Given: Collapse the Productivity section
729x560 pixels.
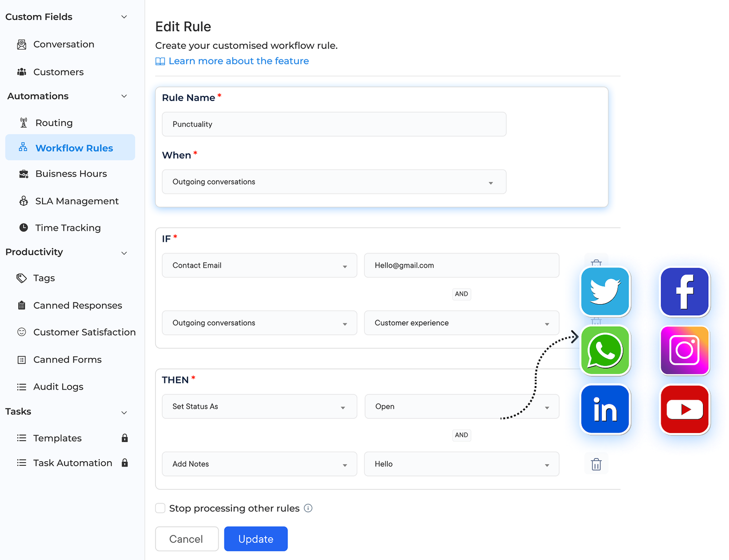Looking at the screenshot, I should click(124, 253).
